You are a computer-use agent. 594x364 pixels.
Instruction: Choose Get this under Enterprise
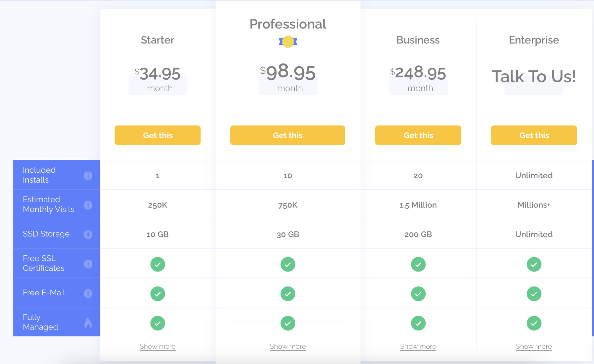(534, 135)
